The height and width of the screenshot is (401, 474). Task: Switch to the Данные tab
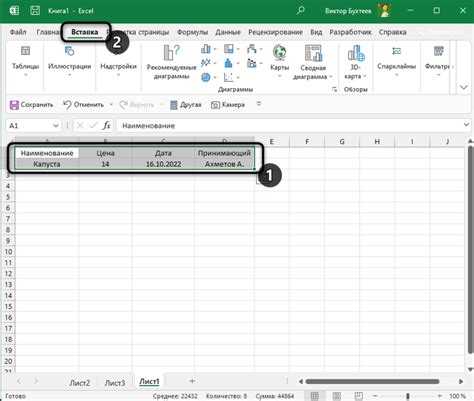coord(228,32)
